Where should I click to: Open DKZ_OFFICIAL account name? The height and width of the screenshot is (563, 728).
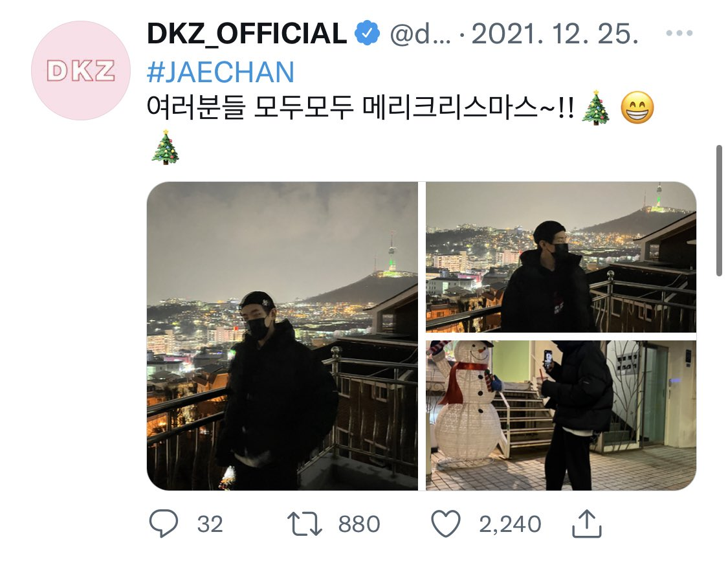[247, 34]
